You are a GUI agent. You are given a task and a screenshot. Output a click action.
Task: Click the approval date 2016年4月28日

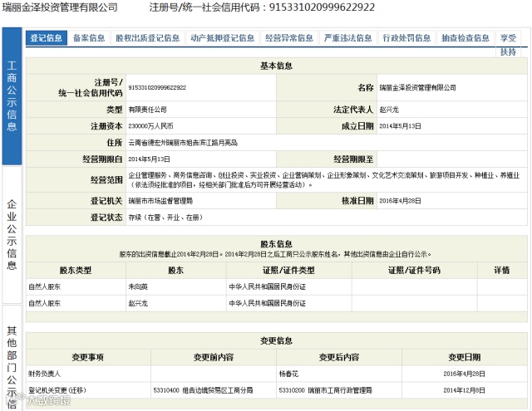point(400,201)
